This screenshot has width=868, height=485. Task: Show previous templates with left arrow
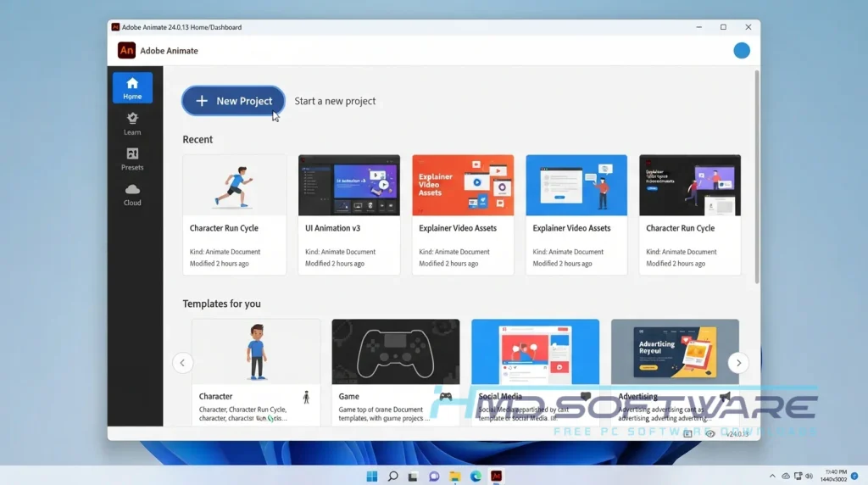pyautogui.click(x=183, y=363)
